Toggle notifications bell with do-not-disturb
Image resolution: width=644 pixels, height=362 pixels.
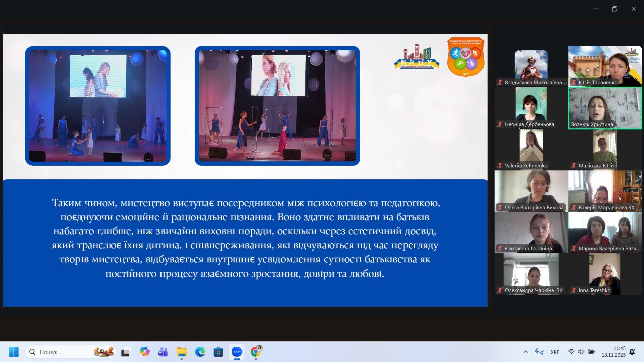coord(632,352)
